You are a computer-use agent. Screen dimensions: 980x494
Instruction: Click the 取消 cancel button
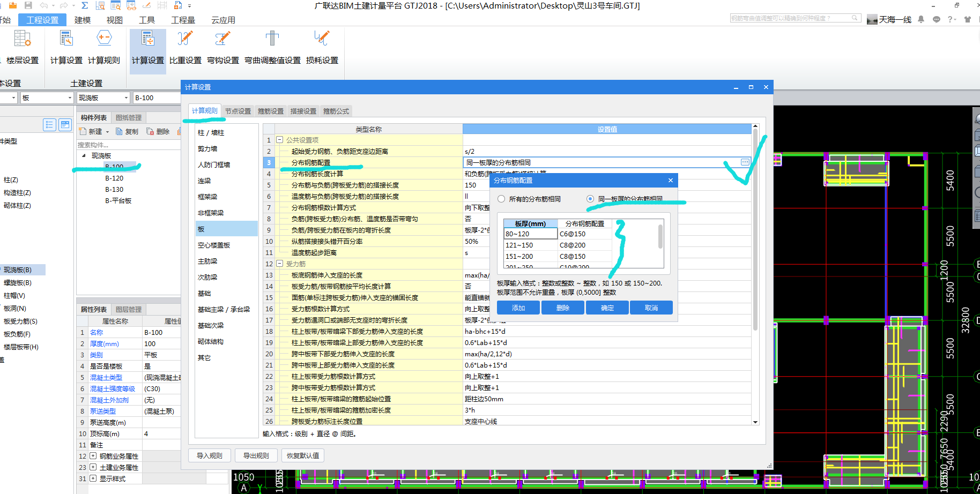pyautogui.click(x=651, y=308)
